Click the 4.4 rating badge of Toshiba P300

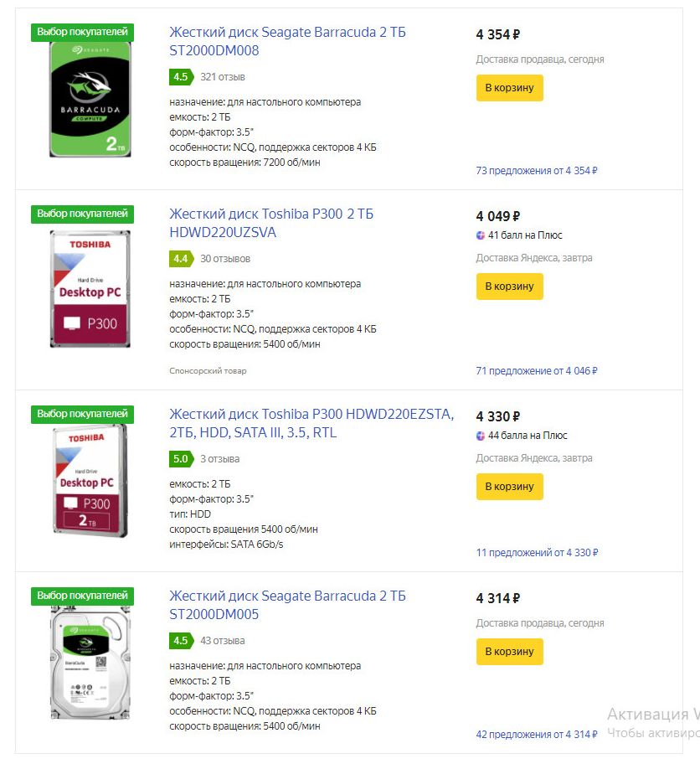pyautogui.click(x=181, y=259)
